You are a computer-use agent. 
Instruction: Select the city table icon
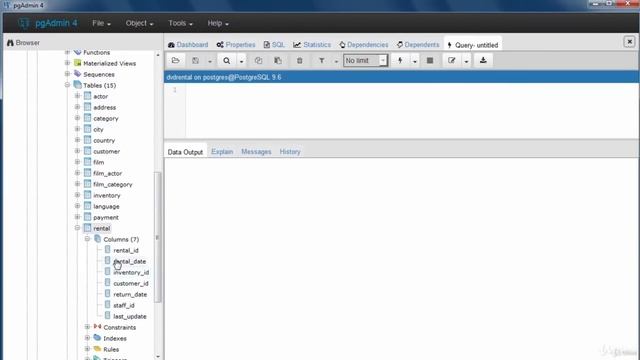click(x=87, y=129)
